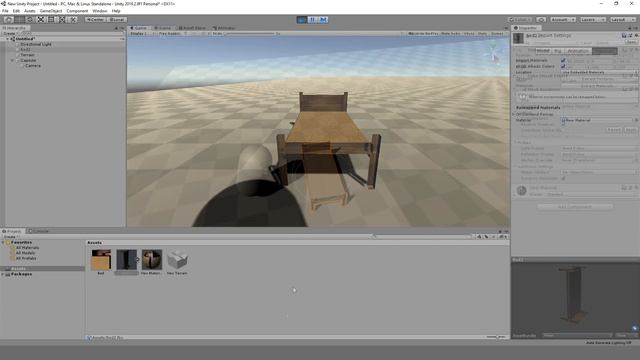Select Terrain in the Hierarchy
Image resolution: width=640 pixels, height=360 pixels.
[27, 55]
